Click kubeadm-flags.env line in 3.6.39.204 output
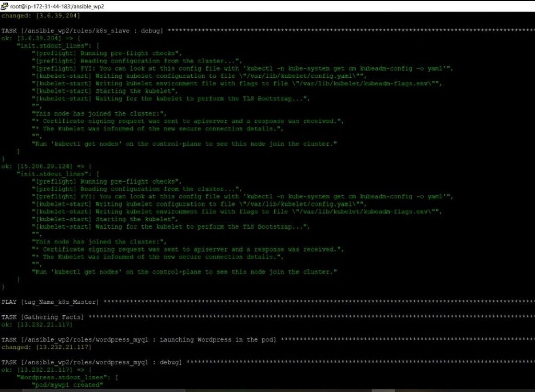This screenshot has width=535, height=392. 237,84
